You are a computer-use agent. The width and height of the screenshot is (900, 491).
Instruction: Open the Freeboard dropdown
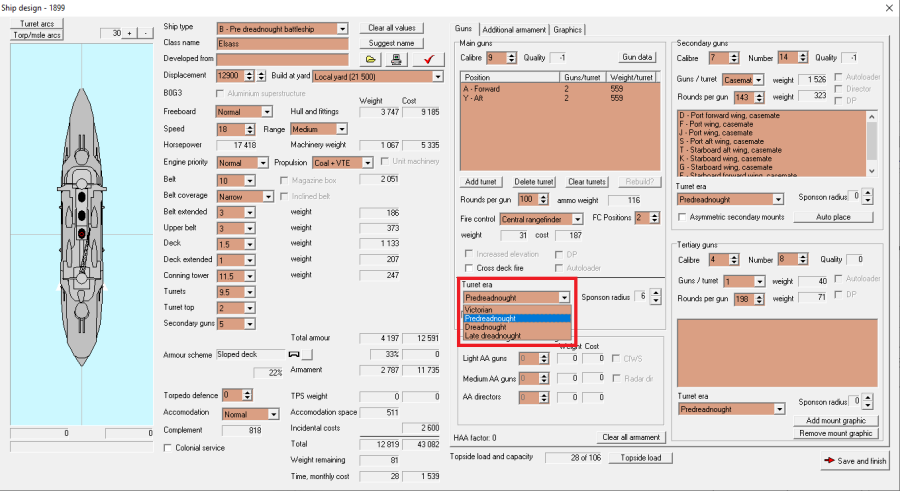[x=266, y=112]
